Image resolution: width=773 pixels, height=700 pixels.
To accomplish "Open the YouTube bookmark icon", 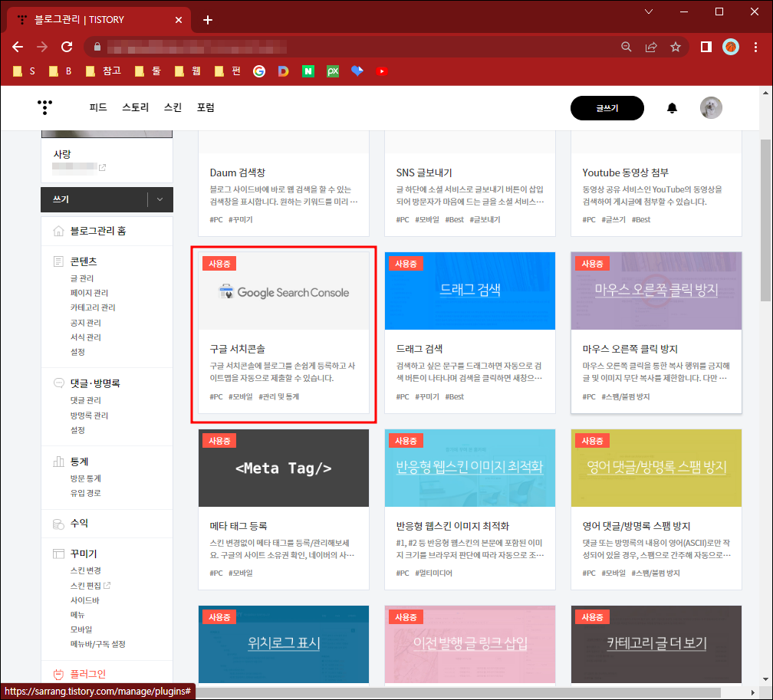I will tap(381, 71).
